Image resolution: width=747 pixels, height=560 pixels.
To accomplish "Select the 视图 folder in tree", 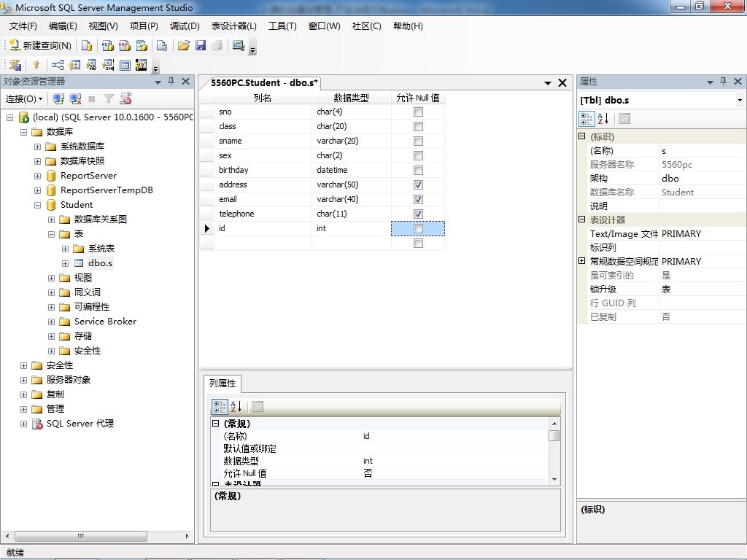I will point(83,278).
